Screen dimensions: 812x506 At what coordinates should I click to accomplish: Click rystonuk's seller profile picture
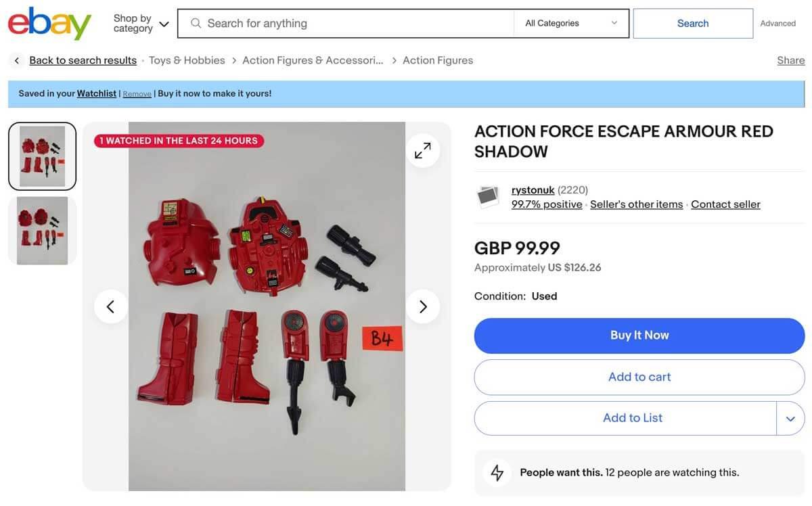click(x=487, y=196)
